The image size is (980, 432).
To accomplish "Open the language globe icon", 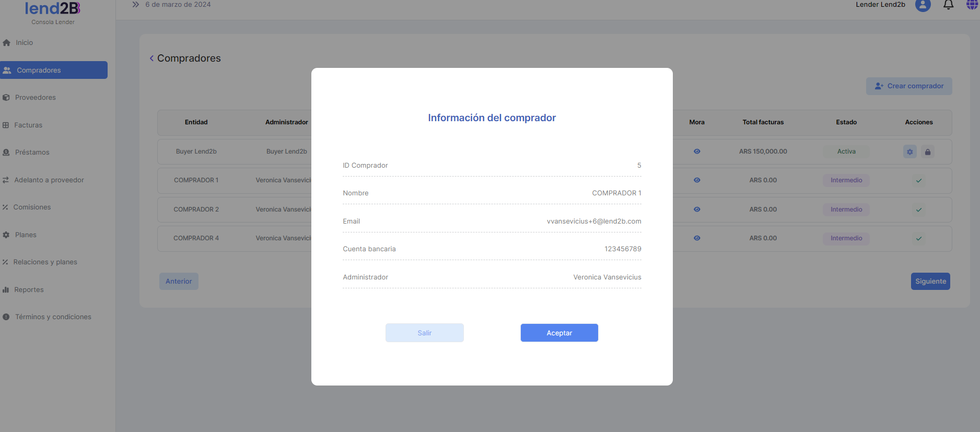I will 972,5.
